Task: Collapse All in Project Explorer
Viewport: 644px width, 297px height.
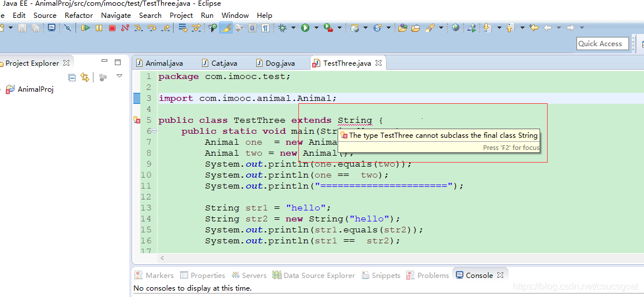Action: click(72, 77)
